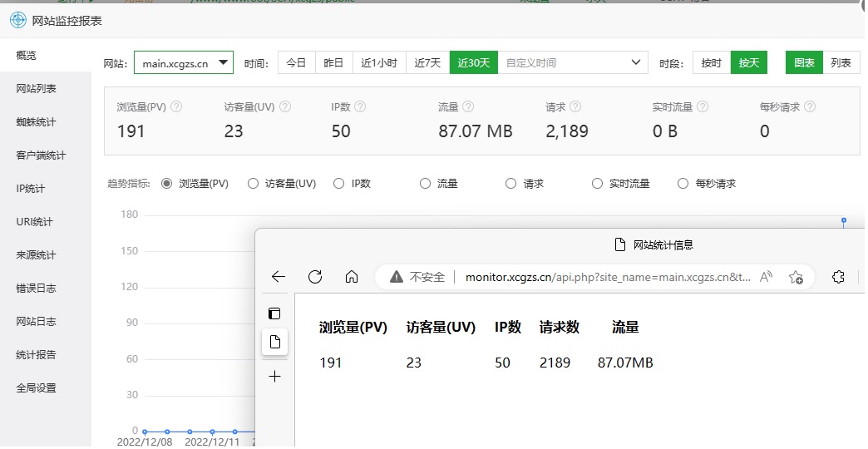Viewport: 868px width, 449px height.
Task: Click the 180 y-axis label
Action: click(129, 215)
